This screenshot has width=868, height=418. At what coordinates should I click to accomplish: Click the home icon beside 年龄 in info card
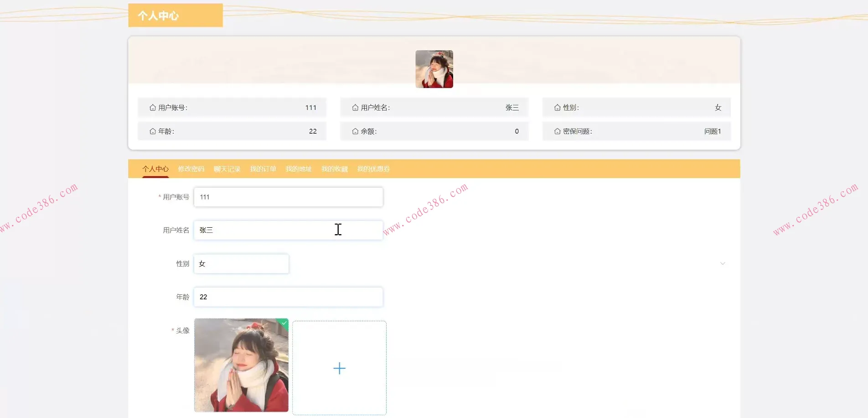tap(153, 131)
